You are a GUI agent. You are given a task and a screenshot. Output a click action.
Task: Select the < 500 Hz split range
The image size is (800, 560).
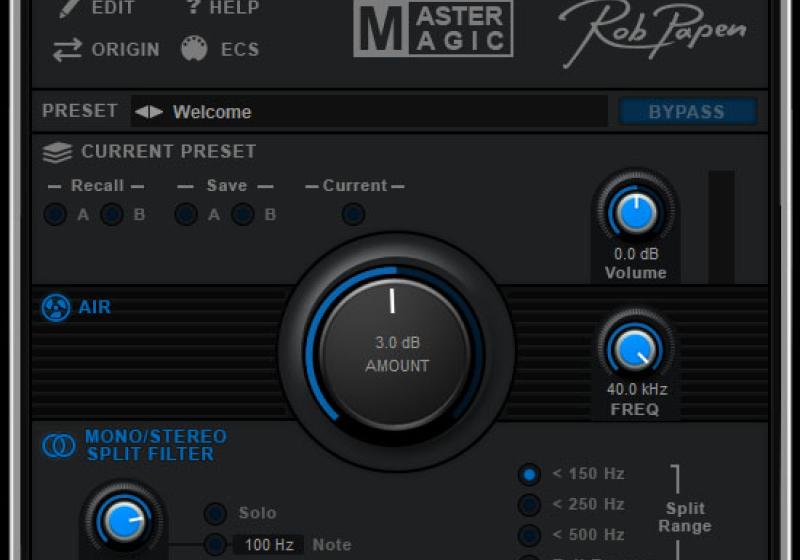coord(529,536)
